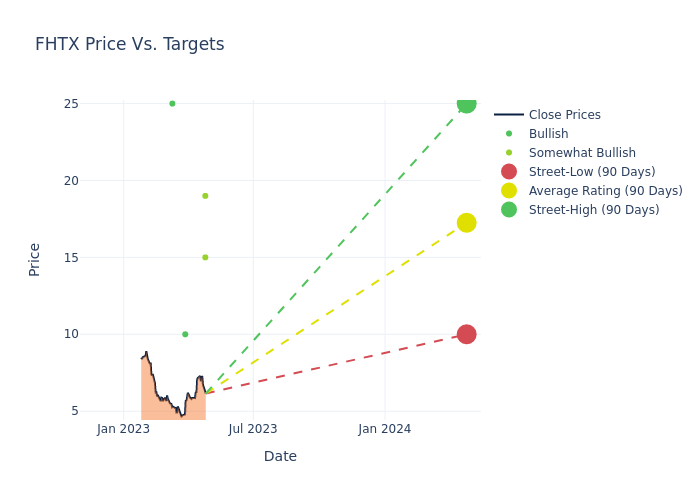The height and width of the screenshot is (500, 700).
Task: Click the red Street-Low legend marker
Action: pos(509,172)
